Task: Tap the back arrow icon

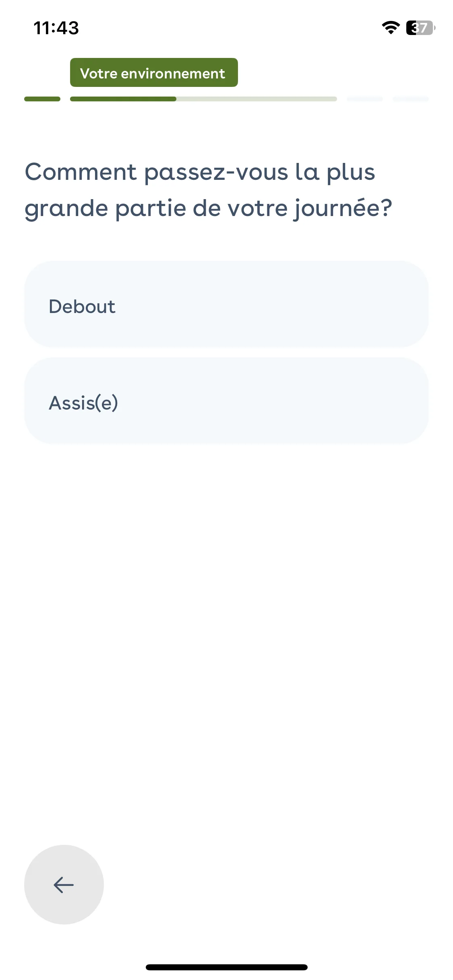Action: [x=64, y=885]
